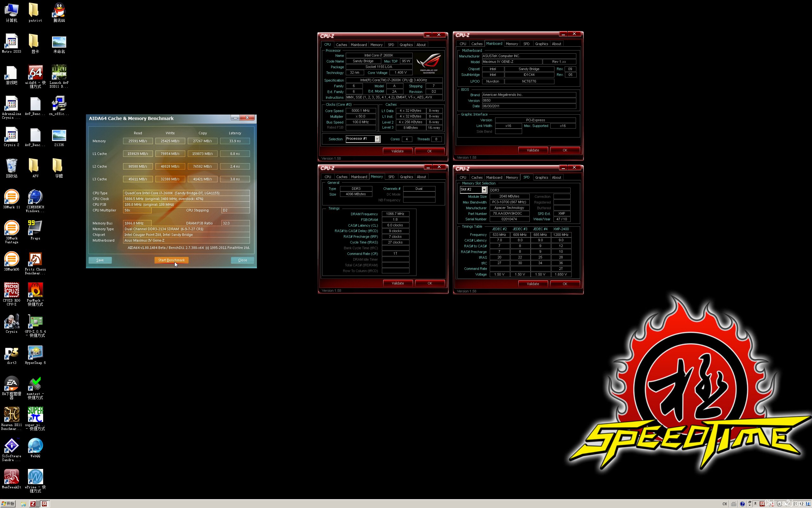Open Processor #1 selection dropdown
The height and width of the screenshot is (508, 812).
click(x=377, y=139)
